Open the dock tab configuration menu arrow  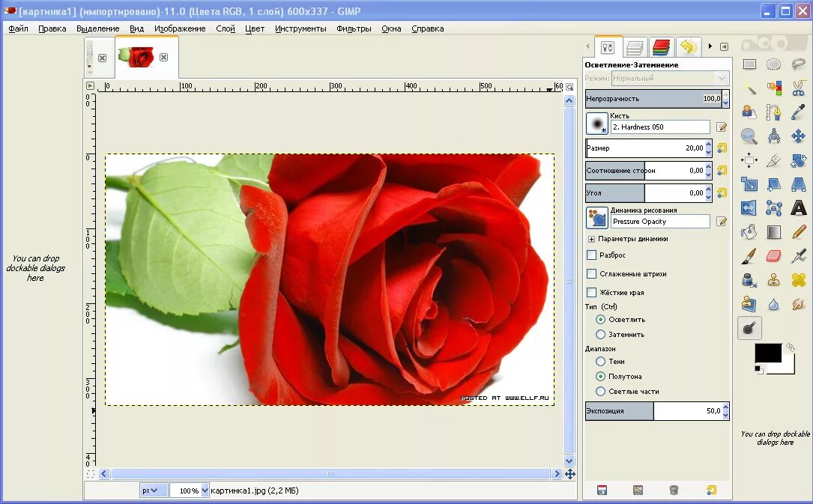click(x=725, y=46)
